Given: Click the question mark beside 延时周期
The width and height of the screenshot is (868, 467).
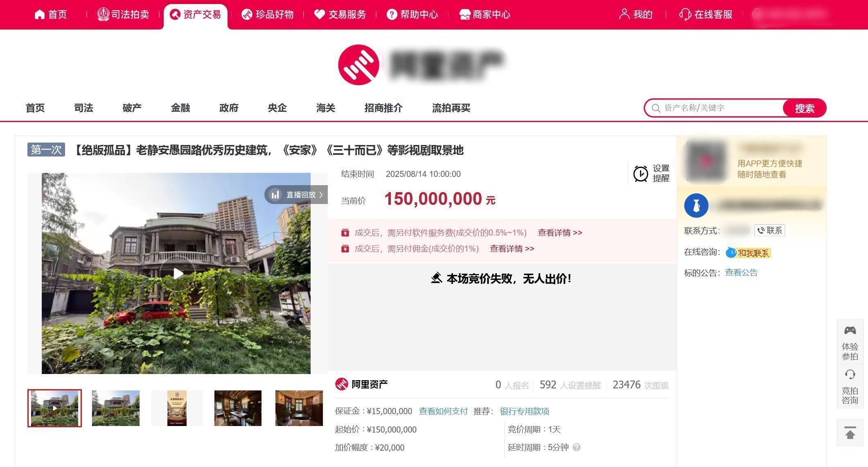Looking at the screenshot, I should (577, 447).
